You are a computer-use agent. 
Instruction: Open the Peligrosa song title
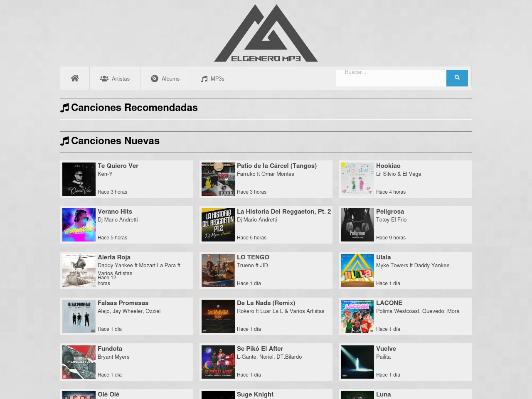coord(390,212)
